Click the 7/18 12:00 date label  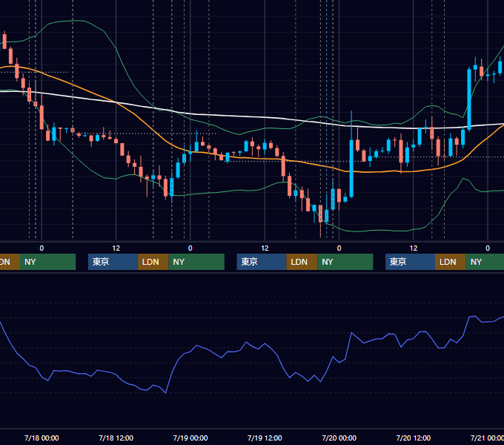(116, 438)
